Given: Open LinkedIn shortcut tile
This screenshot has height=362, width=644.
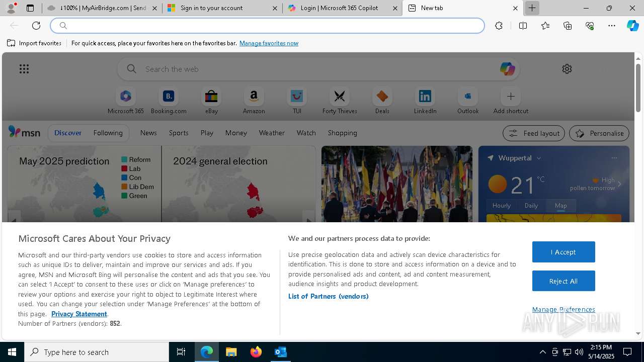Looking at the screenshot, I should (x=425, y=101).
